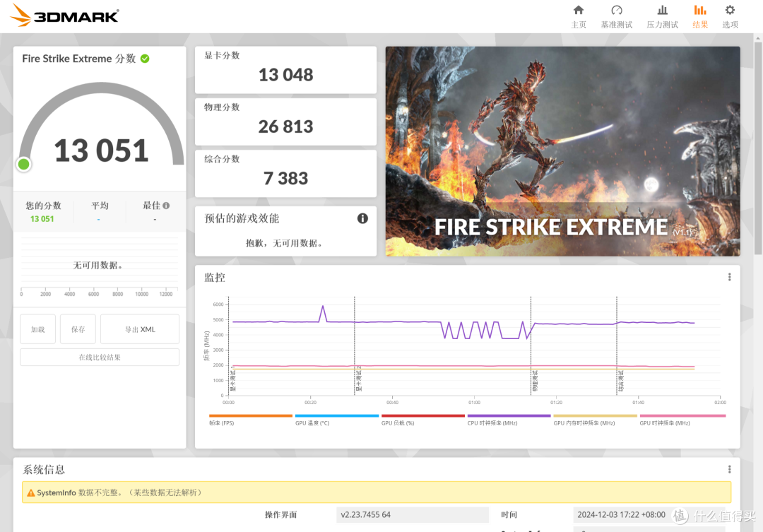
Task: Click the 加载 load button
Action: (x=38, y=329)
